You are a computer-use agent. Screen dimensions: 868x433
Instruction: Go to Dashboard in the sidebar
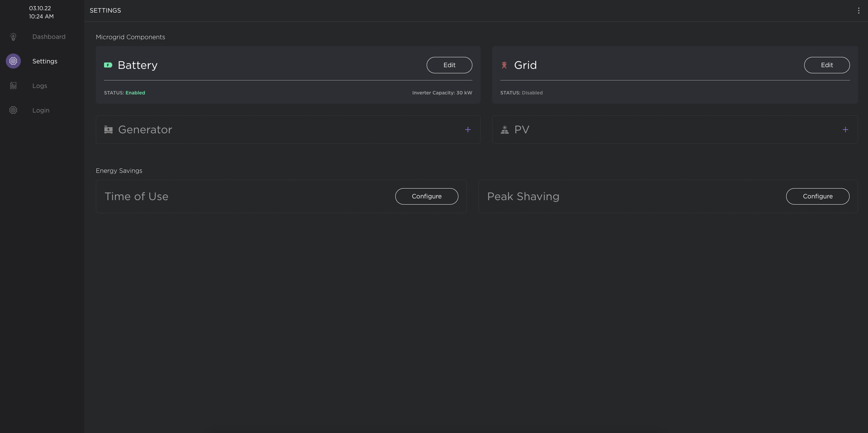pyautogui.click(x=49, y=37)
